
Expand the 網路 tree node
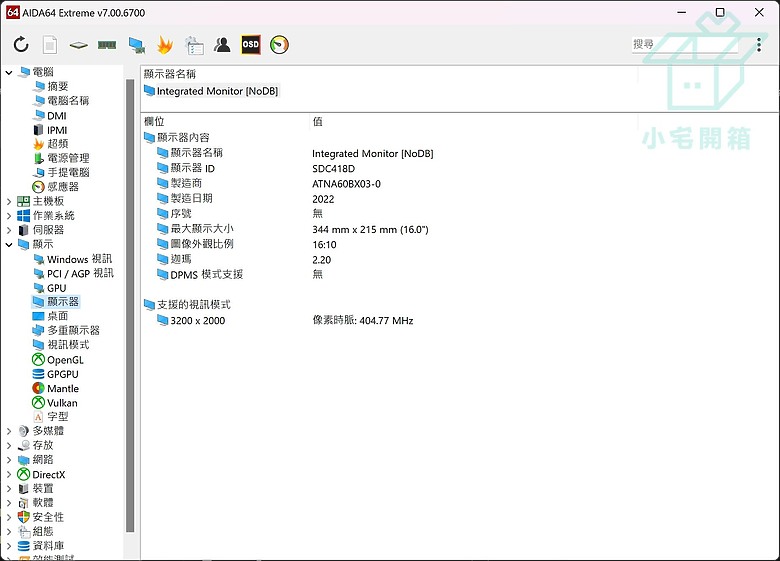click(9, 460)
